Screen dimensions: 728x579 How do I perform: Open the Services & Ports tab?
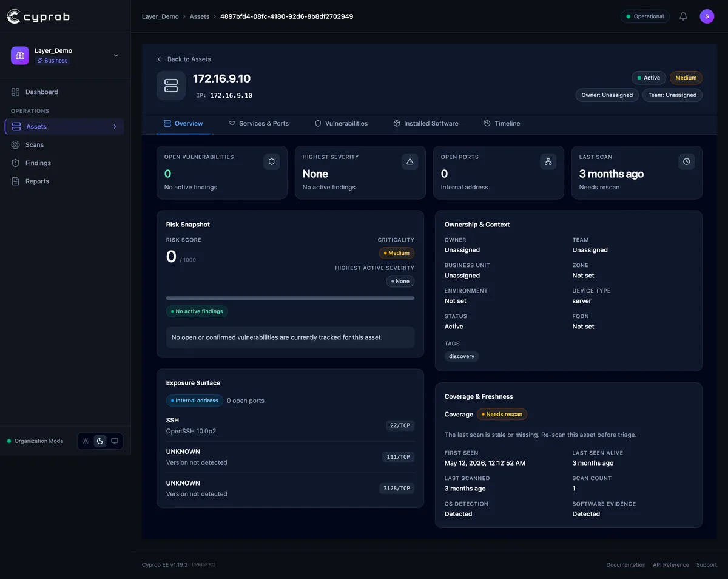pos(258,123)
